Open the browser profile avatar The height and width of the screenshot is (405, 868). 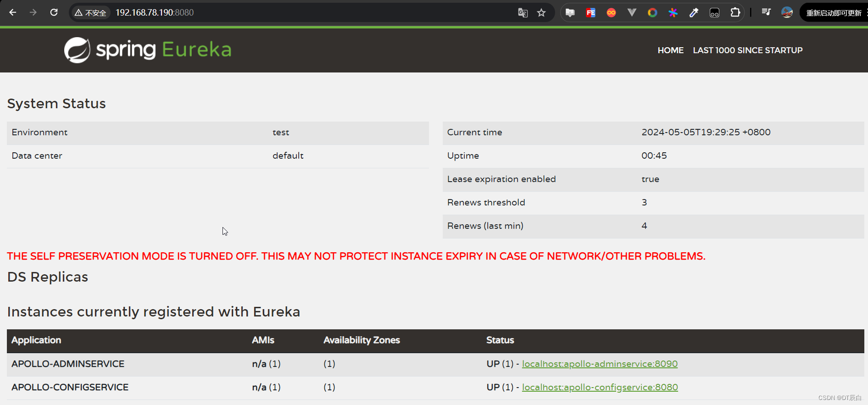click(x=787, y=12)
